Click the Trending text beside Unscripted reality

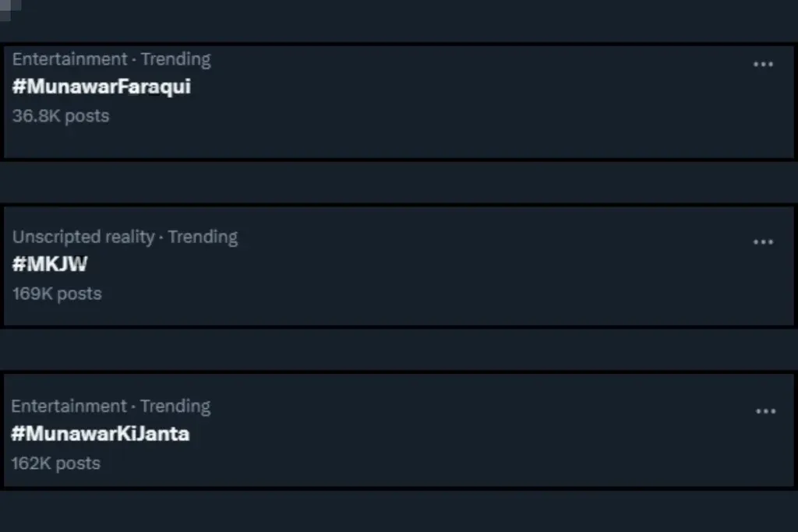click(x=203, y=237)
